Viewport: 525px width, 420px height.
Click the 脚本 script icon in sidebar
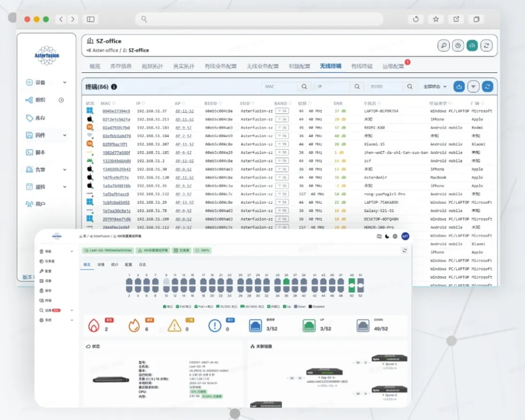coord(29,152)
